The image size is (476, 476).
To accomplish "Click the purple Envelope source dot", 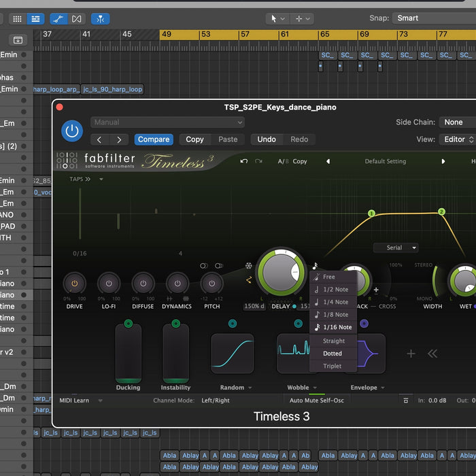I will [364, 324].
